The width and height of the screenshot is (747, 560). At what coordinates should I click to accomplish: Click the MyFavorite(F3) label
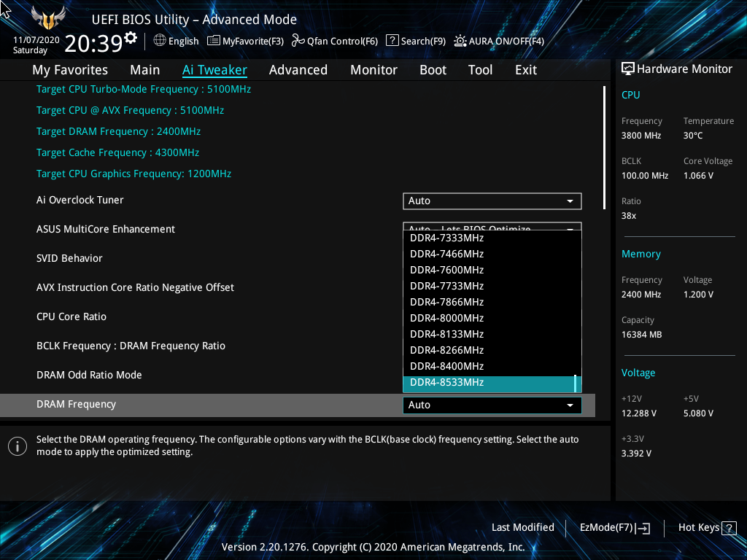click(253, 42)
